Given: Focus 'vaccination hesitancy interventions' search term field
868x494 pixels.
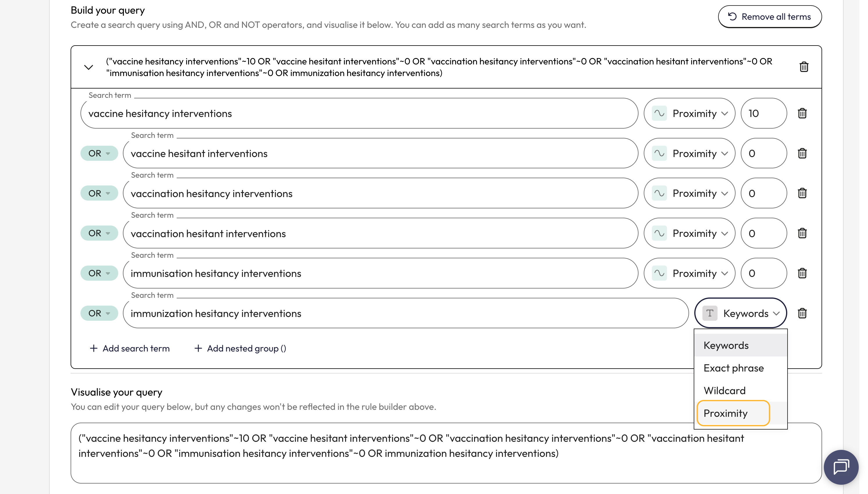Looking at the screenshot, I should pos(381,193).
